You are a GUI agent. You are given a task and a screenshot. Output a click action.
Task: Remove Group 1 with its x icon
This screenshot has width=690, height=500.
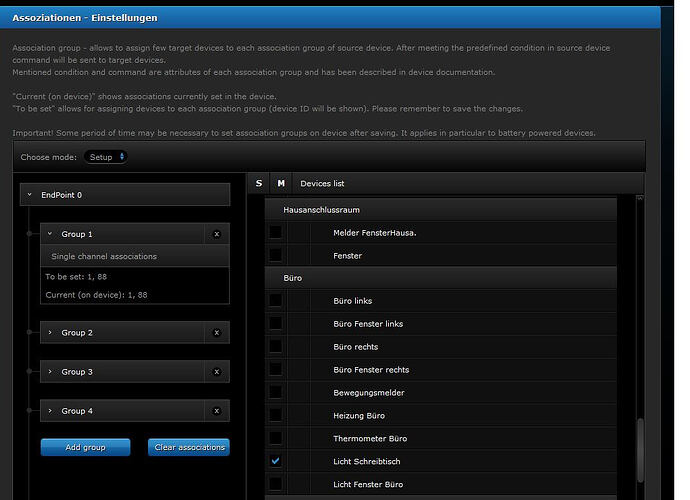tap(217, 234)
